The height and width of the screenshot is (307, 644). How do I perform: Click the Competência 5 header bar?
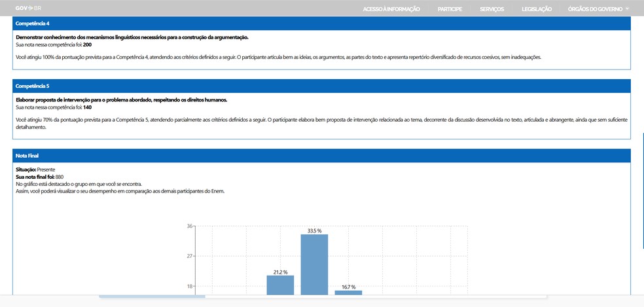[321, 86]
